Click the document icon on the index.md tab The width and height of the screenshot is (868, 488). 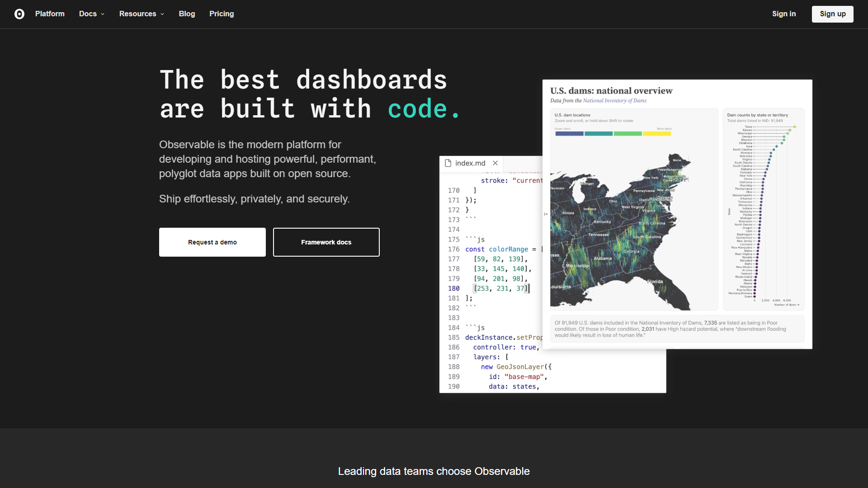[448, 163]
